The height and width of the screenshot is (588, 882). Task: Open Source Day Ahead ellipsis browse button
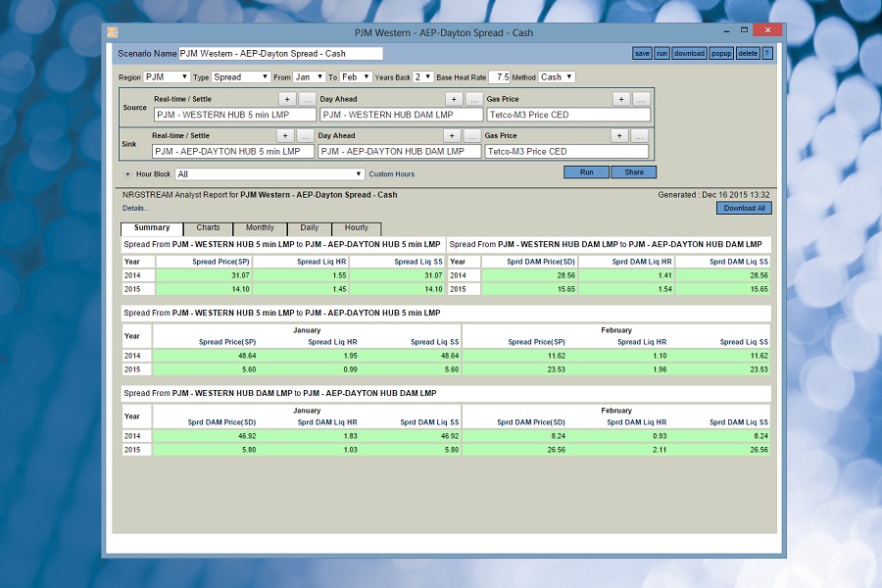point(473,99)
